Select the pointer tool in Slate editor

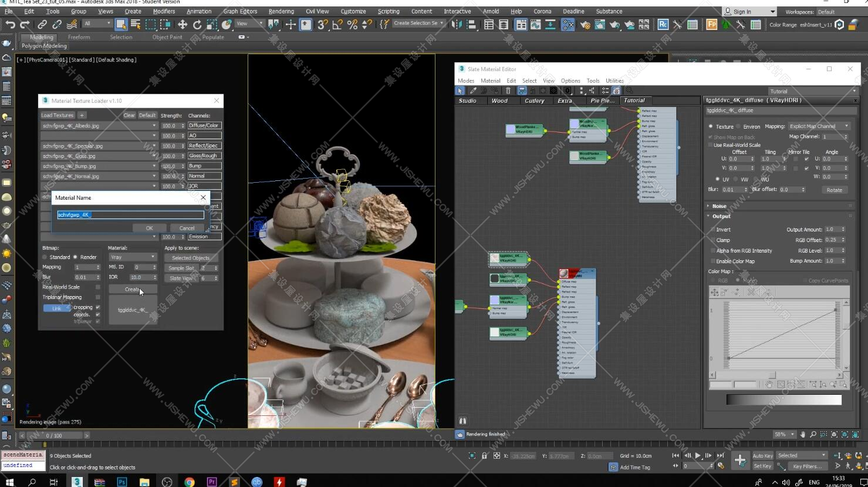coord(460,90)
